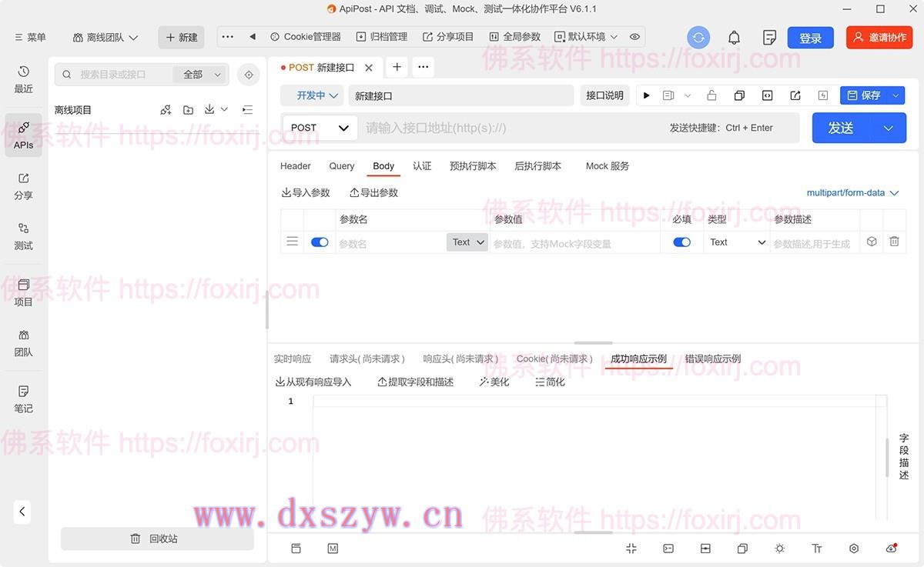
Task: Toggle the eye icon for environment preview
Action: coord(634,37)
